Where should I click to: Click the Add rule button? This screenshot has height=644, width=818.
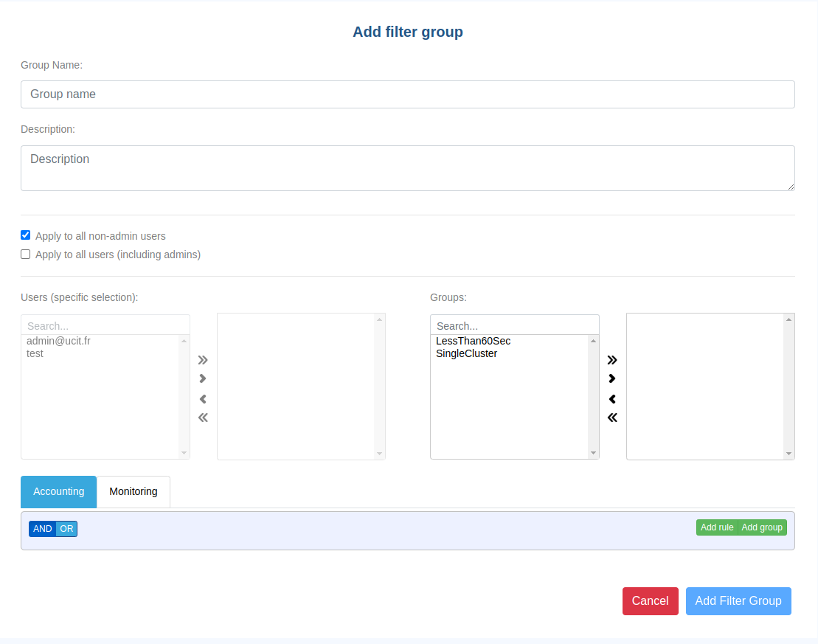[716, 527]
